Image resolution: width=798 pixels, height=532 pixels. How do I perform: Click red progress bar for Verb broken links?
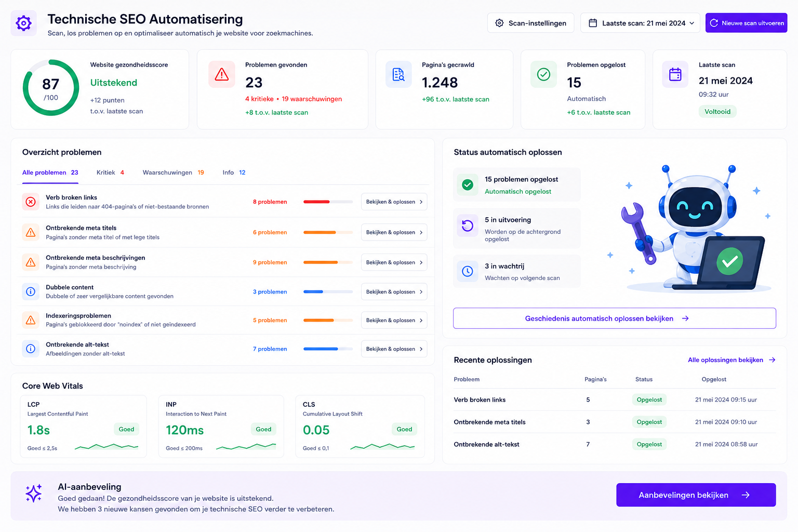pyautogui.click(x=328, y=202)
